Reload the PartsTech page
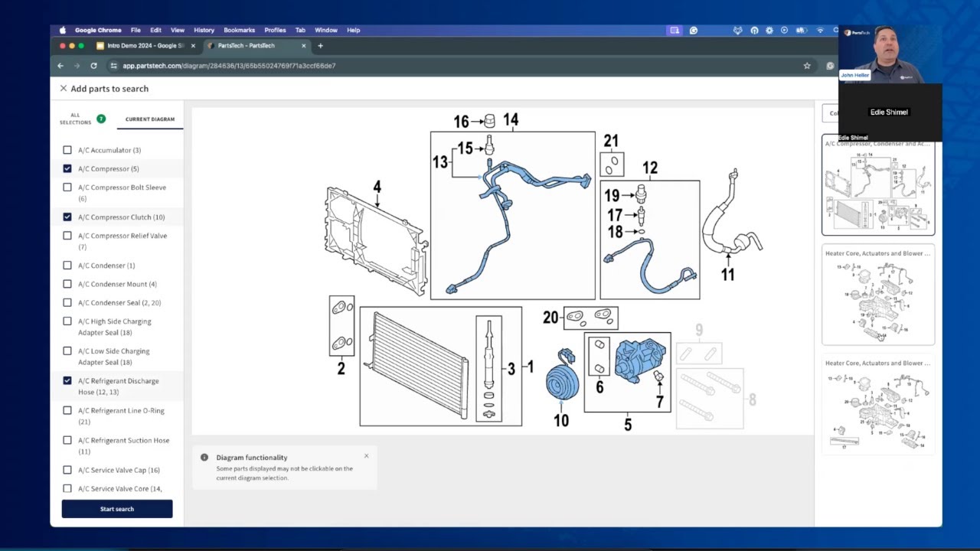 click(93, 66)
